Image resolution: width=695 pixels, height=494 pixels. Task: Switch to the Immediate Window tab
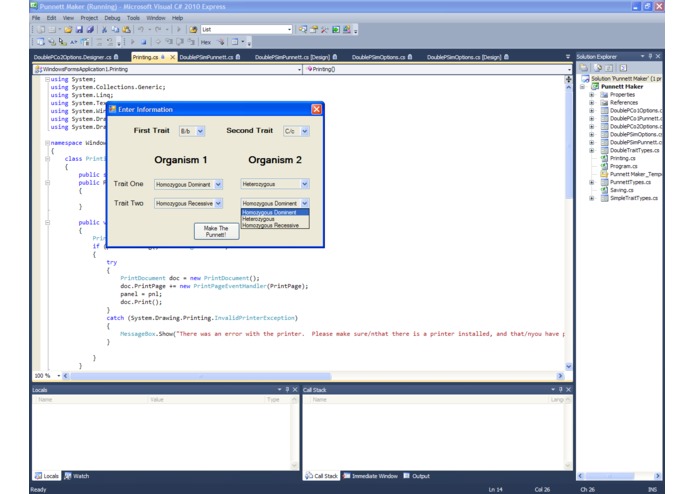(370, 476)
